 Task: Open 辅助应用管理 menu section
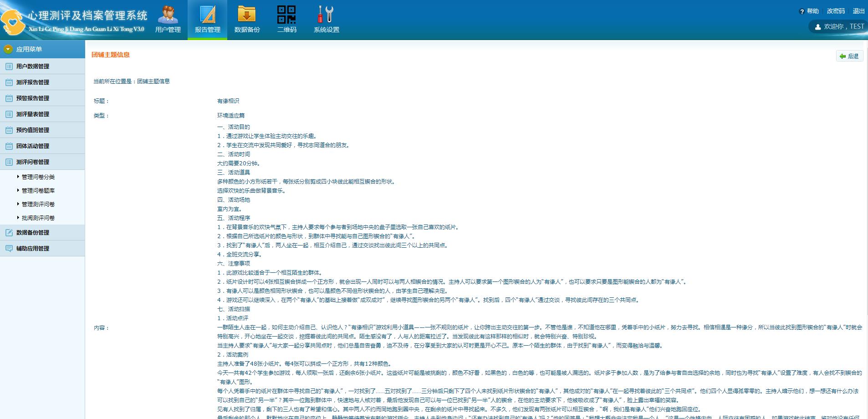point(42,248)
